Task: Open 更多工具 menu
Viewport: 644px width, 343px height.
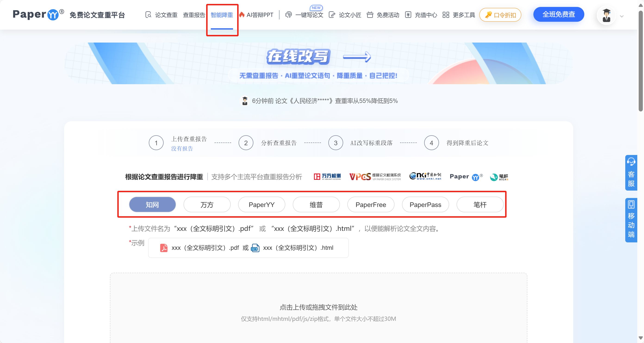Action: 464,15
